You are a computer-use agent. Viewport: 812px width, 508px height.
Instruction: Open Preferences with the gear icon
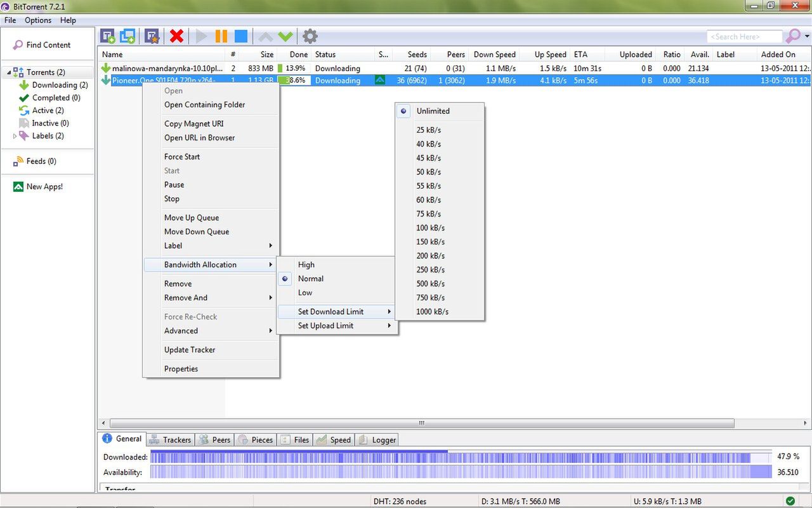[x=310, y=36]
